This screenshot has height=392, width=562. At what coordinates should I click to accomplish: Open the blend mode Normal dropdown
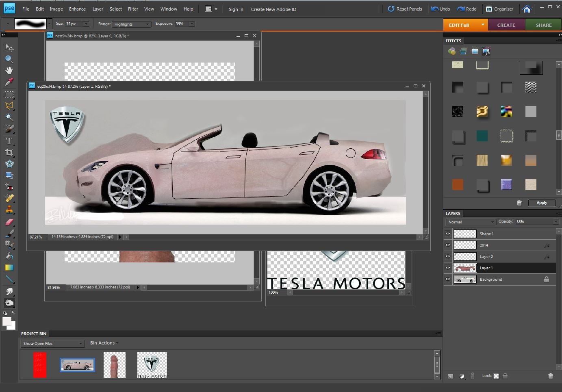[471, 222]
